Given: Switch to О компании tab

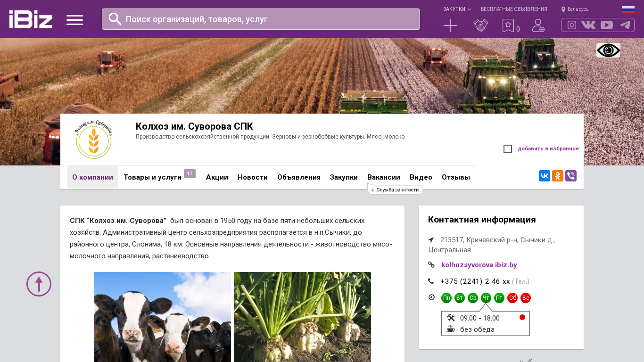Looking at the screenshot, I should pos(92,177).
